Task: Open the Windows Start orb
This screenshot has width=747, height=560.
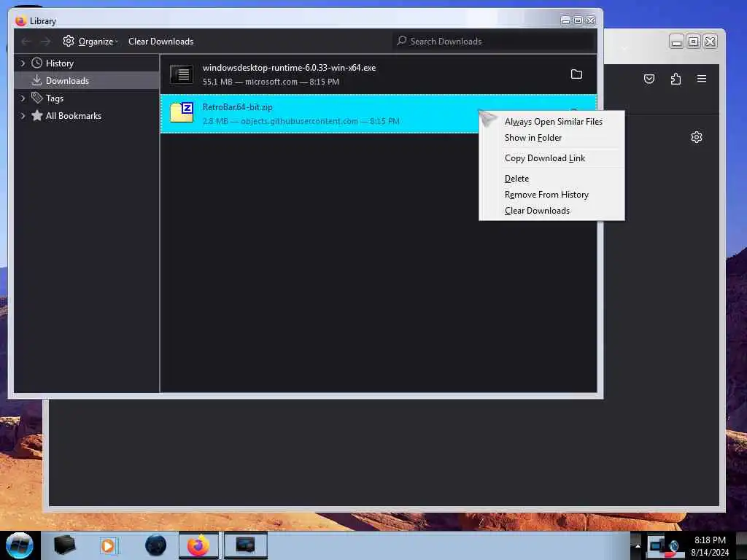Action: pyautogui.click(x=20, y=545)
